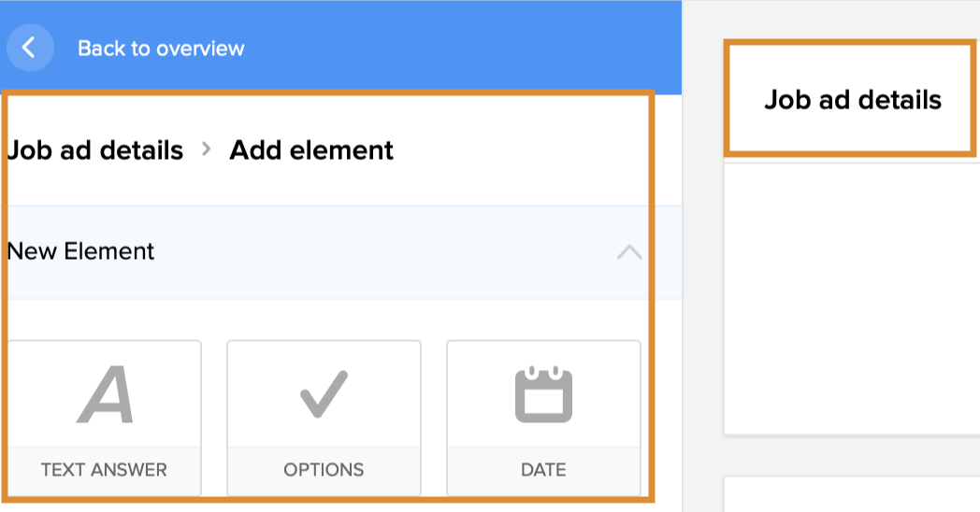Click the 'OPTIONS' tile label

324,470
